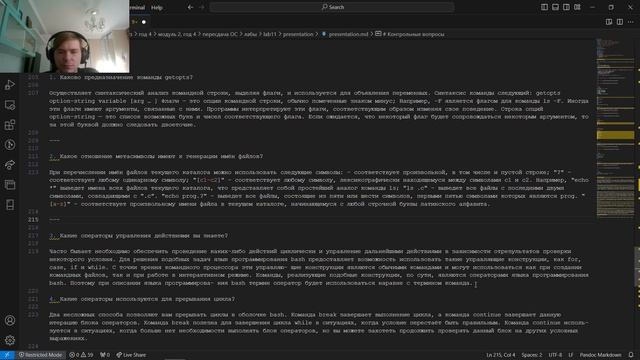Viewport: 640px width, 360px height.
Task: Click the line 221 heading about прерывания цикла
Action: pyautogui.click(x=142, y=299)
